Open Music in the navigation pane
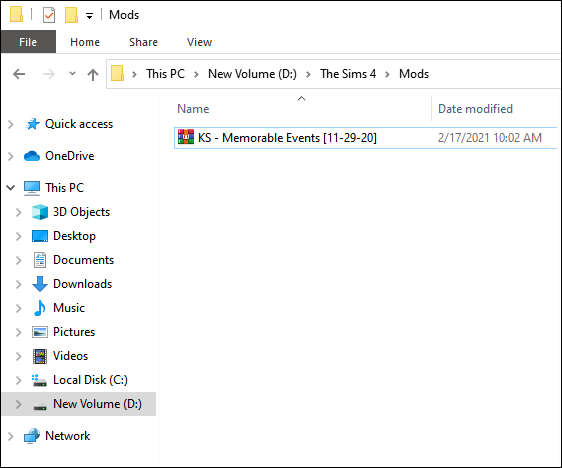Image resolution: width=562 pixels, height=468 pixels. [69, 308]
